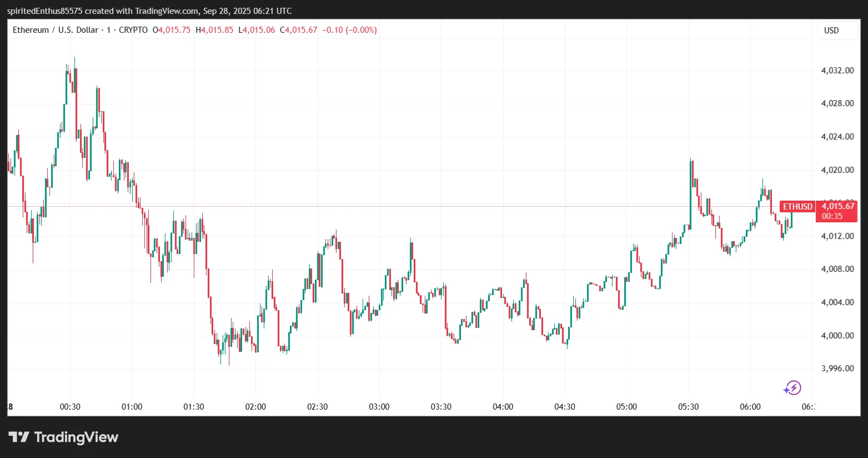Click the TradingView logo icon
Viewport: 868px width, 458px height.
(x=19, y=437)
